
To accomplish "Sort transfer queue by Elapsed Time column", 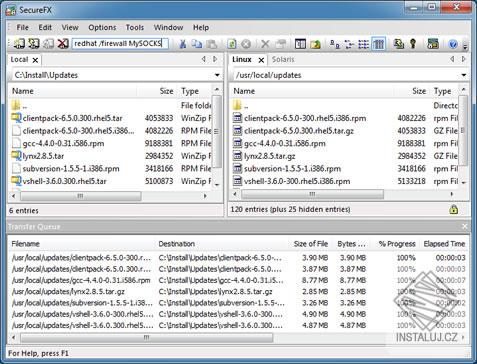I will (x=444, y=244).
